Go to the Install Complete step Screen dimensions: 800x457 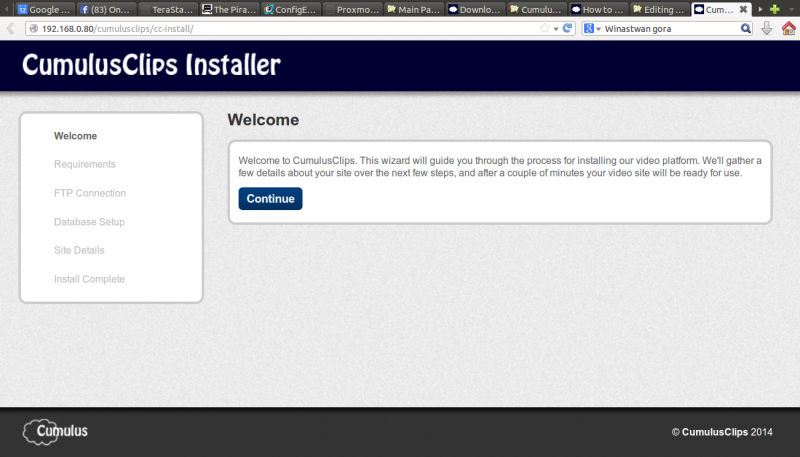tap(89, 279)
